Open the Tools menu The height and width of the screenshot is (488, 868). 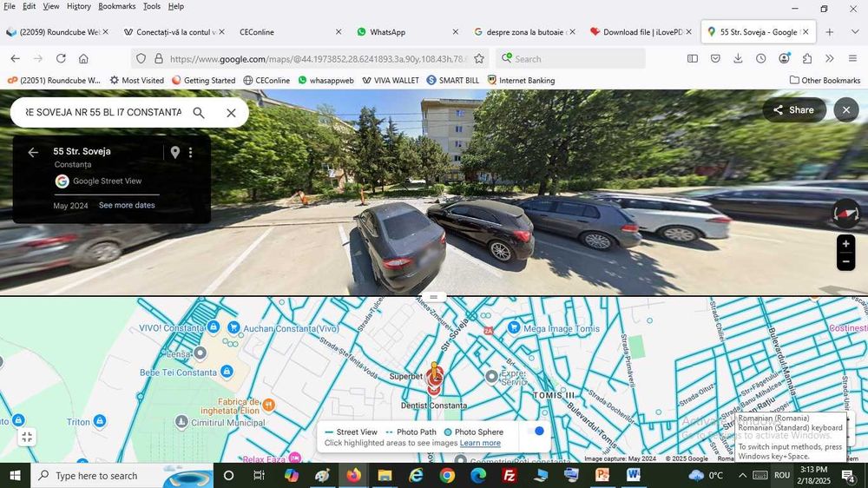click(152, 7)
